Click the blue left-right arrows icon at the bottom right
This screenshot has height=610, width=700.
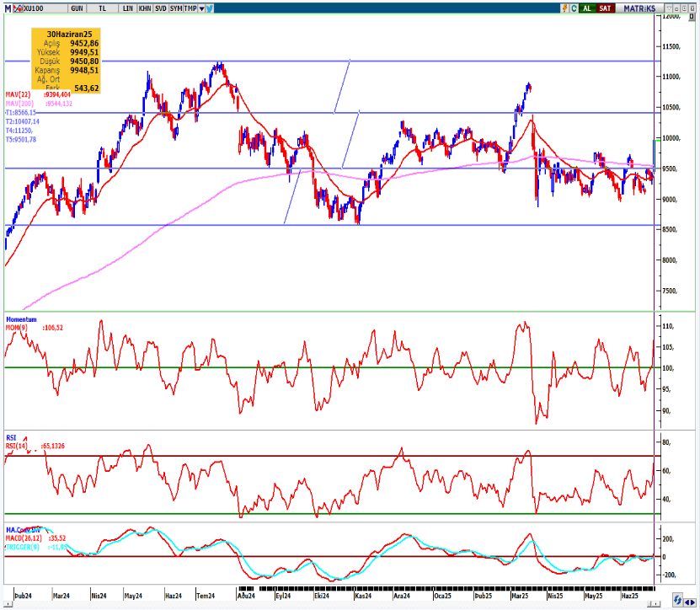[x=690, y=602]
